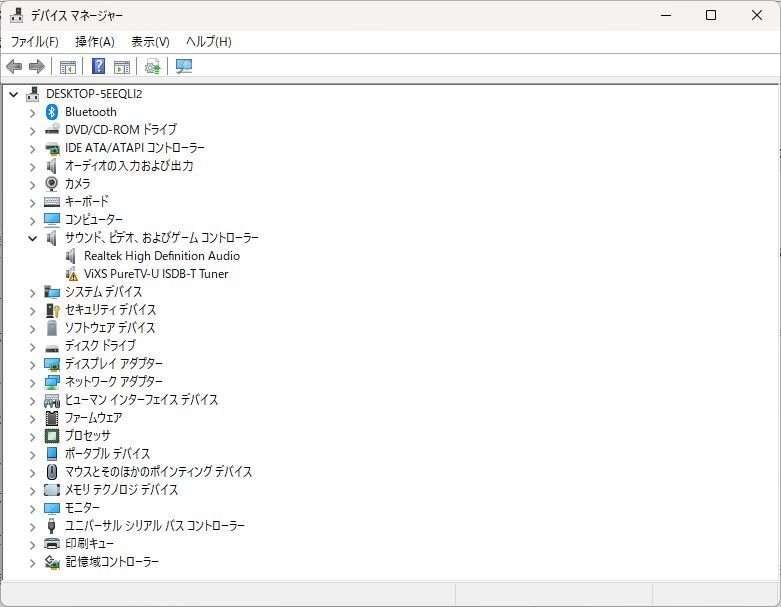This screenshot has width=781, height=607.
Task: Open the ファイル(F) menu
Action: (x=34, y=42)
